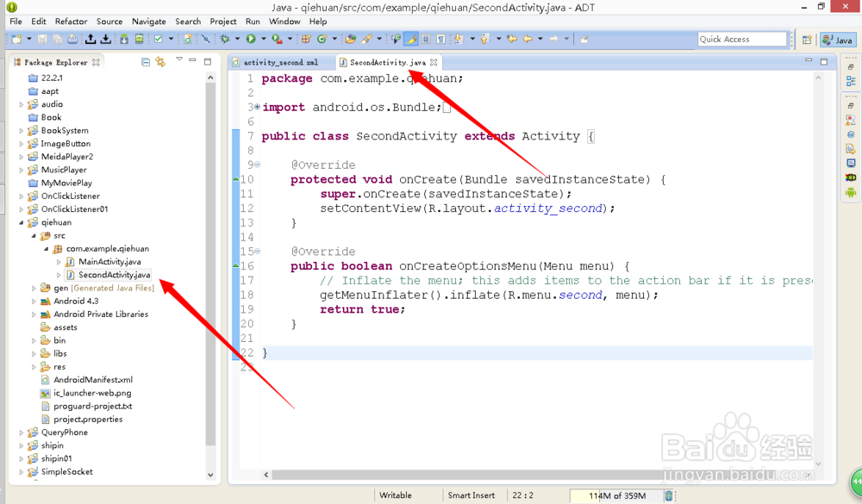Switch to the Java perspective button
This screenshot has width=862, height=504.
click(838, 40)
